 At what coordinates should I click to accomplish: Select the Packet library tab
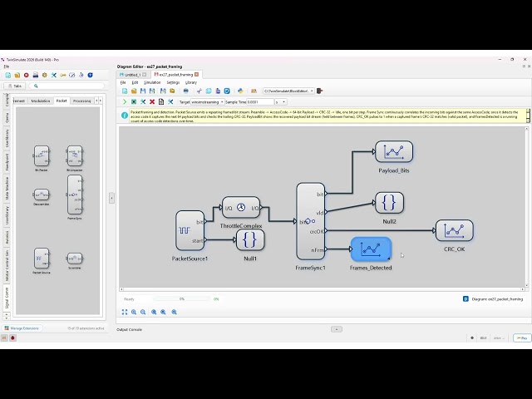tap(62, 101)
